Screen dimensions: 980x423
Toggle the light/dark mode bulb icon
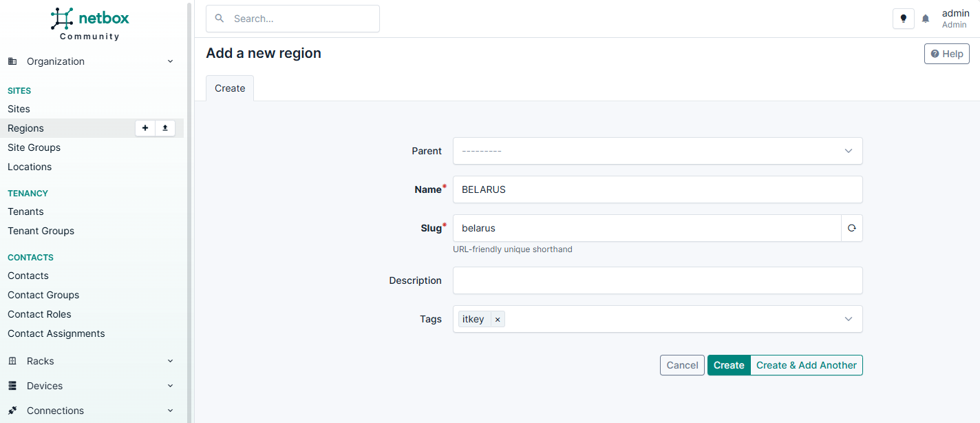pyautogui.click(x=903, y=19)
